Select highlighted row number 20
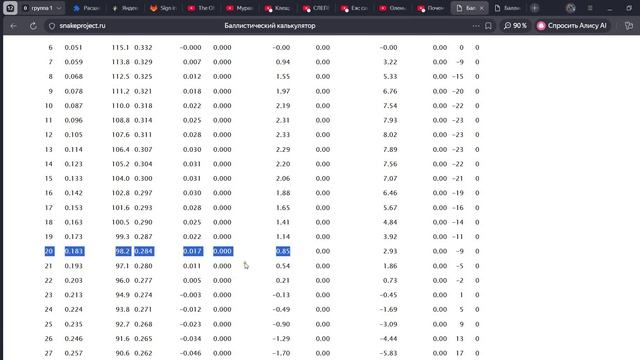This screenshot has width=640, height=360. click(49, 251)
